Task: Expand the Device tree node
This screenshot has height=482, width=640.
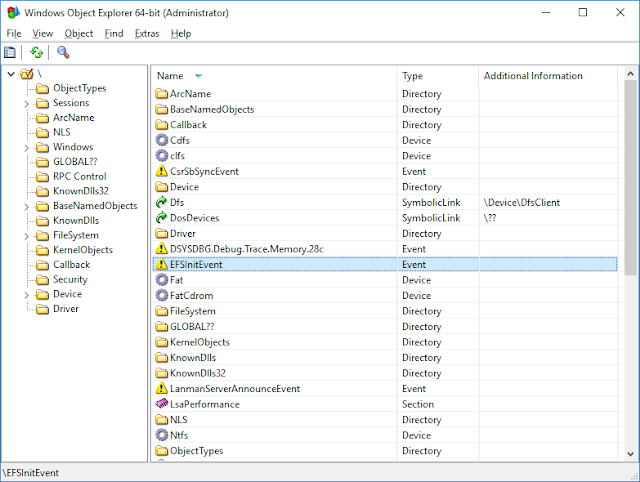Action: coord(27,294)
